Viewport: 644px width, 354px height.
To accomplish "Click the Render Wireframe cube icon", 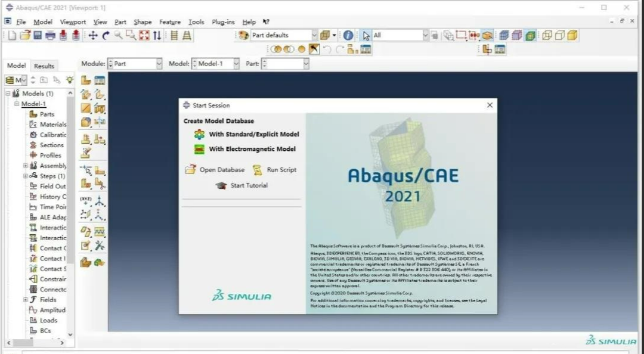I will point(547,35).
